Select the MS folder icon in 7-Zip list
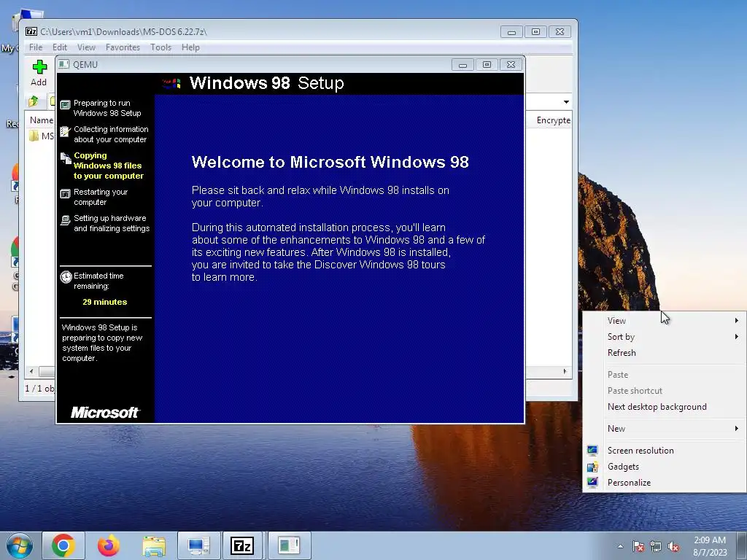747x560 pixels. [34, 136]
